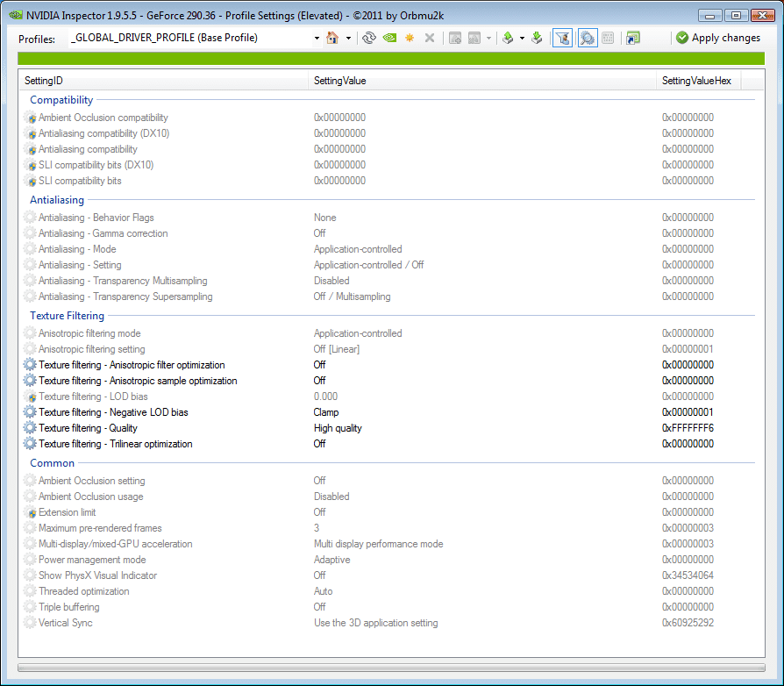The image size is (784, 686).
Task: Click the gear icon beside Vertical Sync
Action: coord(31,623)
